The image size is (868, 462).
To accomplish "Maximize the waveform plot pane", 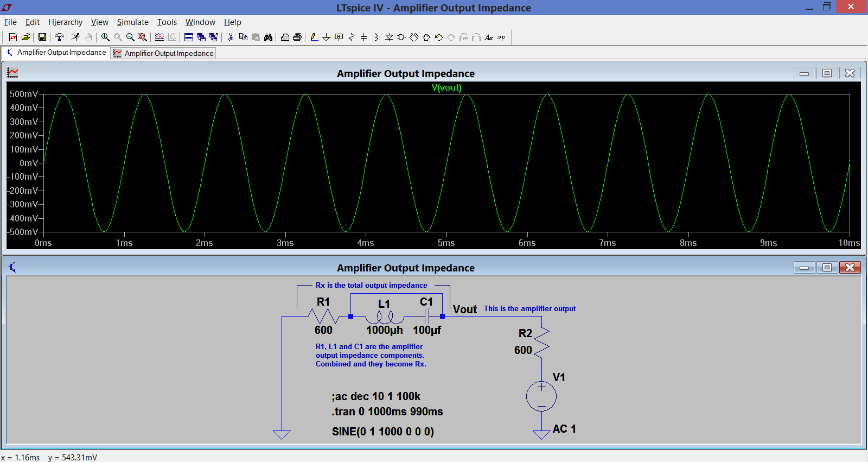I will [827, 73].
